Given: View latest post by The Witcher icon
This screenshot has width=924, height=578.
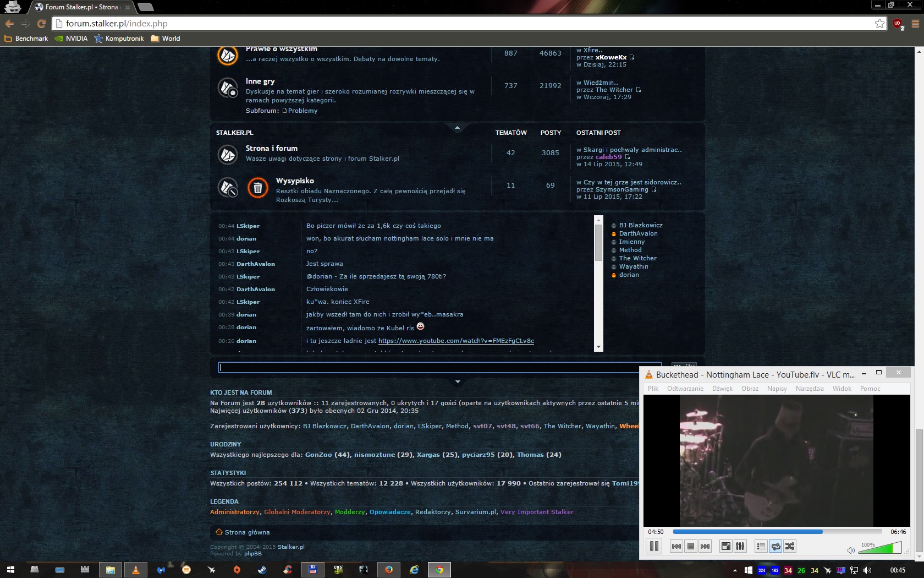Looking at the screenshot, I should tap(639, 90).
